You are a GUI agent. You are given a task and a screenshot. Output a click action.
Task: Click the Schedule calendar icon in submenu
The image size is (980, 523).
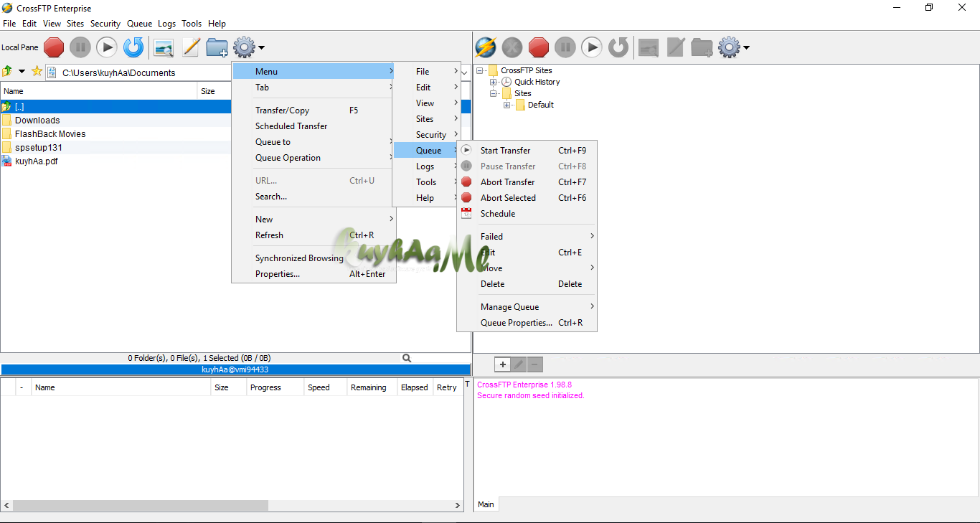click(466, 213)
